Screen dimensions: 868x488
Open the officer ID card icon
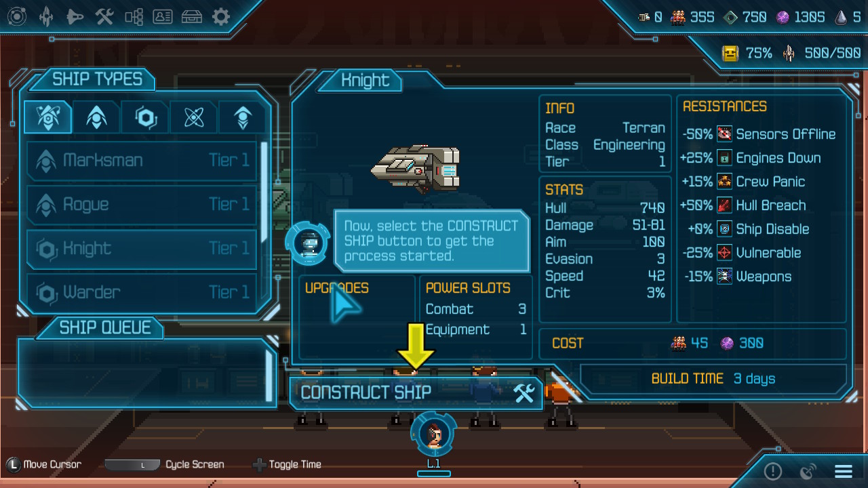[x=163, y=16]
